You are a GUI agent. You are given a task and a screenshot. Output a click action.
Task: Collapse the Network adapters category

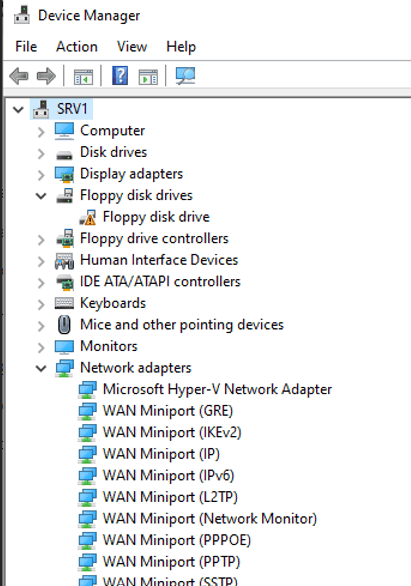[41, 368]
